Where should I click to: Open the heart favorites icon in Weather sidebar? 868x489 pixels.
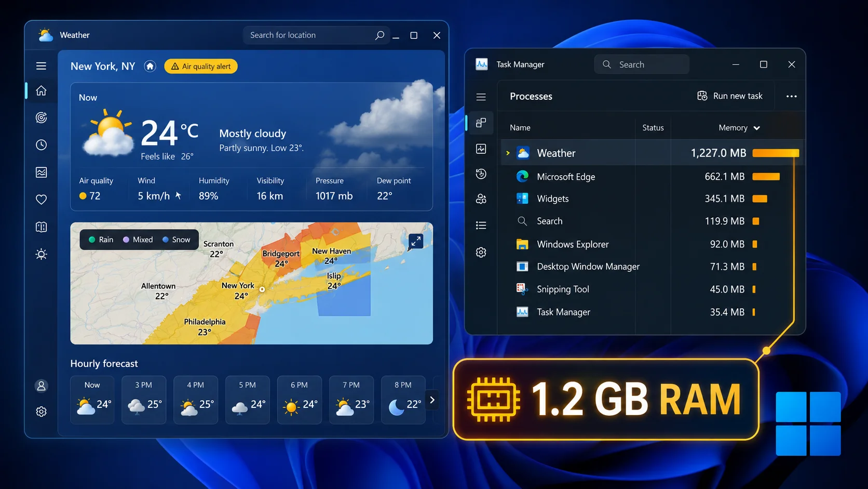tap(41, 200)
